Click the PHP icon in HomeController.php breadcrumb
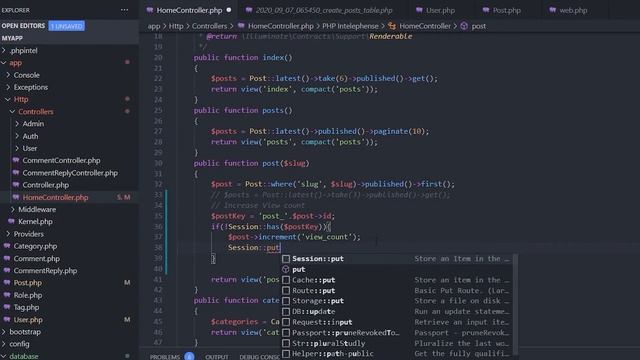640x360 pixels. click(241, 26)
